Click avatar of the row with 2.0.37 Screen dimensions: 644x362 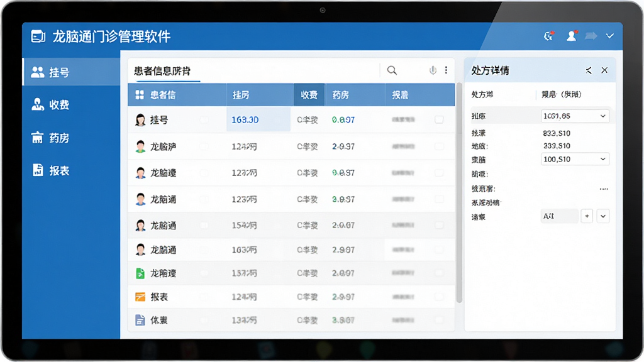(x=140, y=146)
